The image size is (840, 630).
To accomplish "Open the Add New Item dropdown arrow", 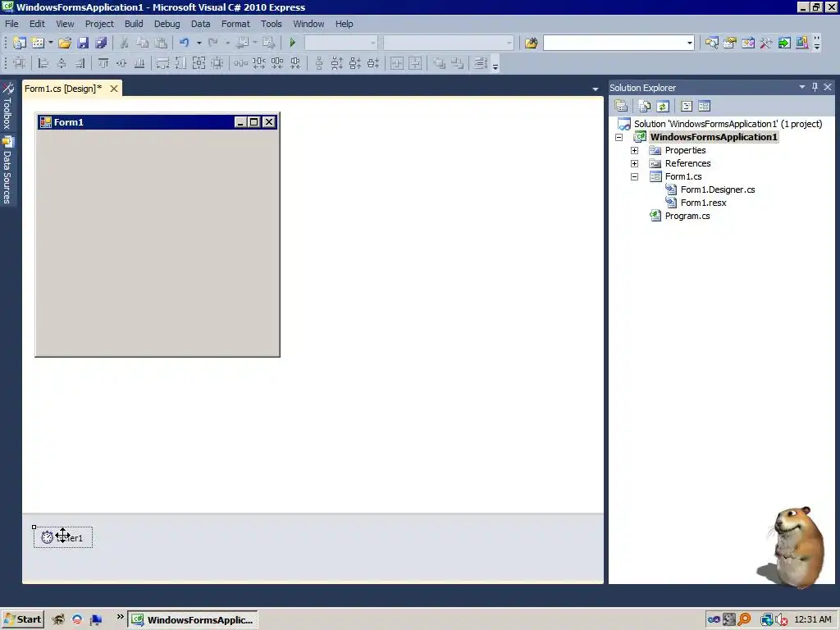I will coord(51,43).
